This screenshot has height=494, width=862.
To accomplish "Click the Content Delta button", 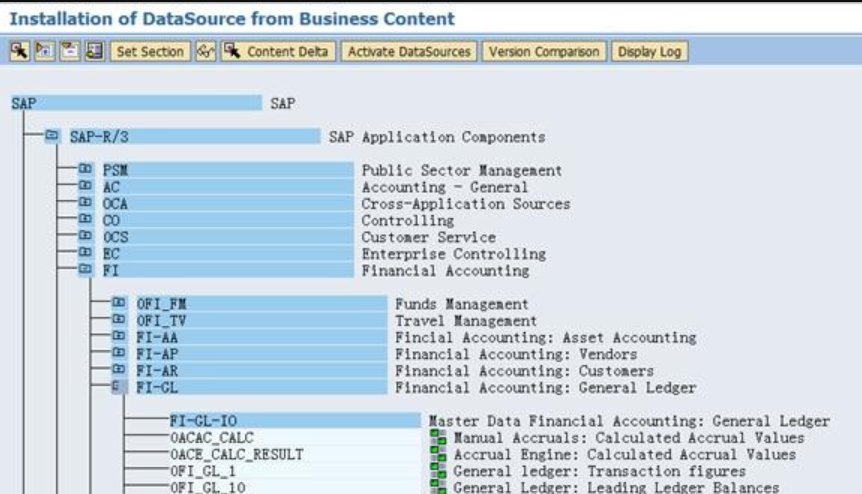I will coord(278,51).
